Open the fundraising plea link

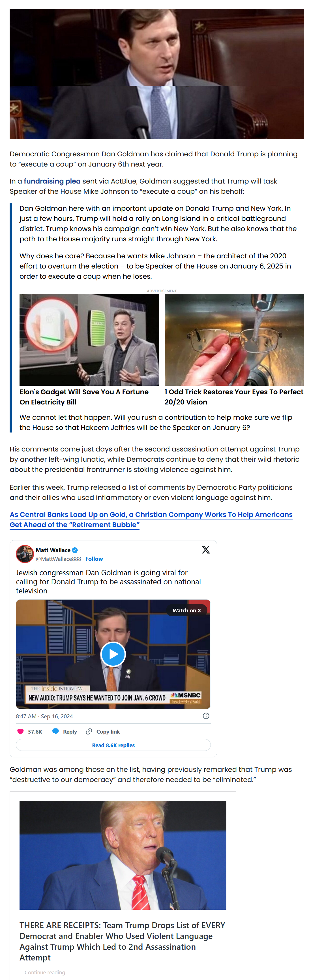pos(52,181)
